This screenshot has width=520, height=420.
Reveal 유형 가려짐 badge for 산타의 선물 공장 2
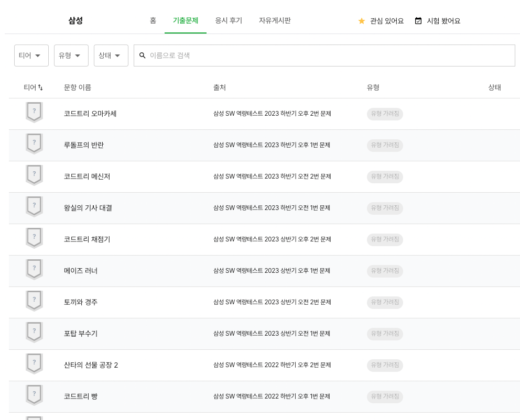pos(385,365)
